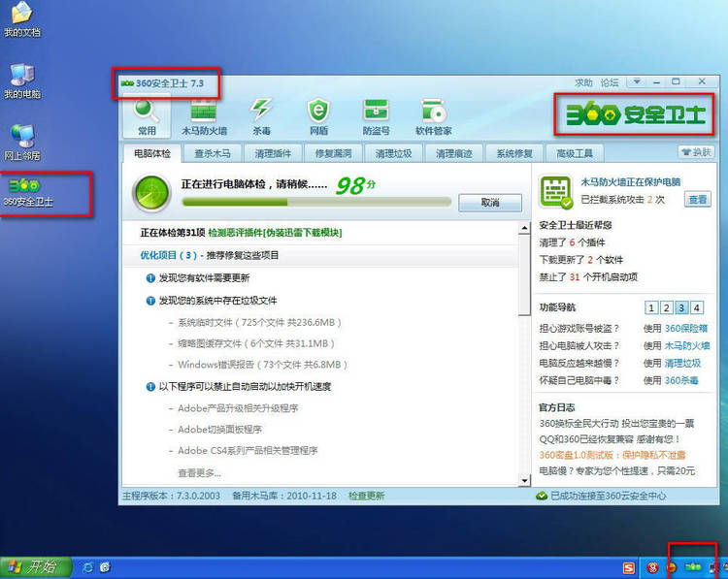The image size is (728, 579).
Task: Switch to 系统修复 tab
Action: (x=514, y=153)
